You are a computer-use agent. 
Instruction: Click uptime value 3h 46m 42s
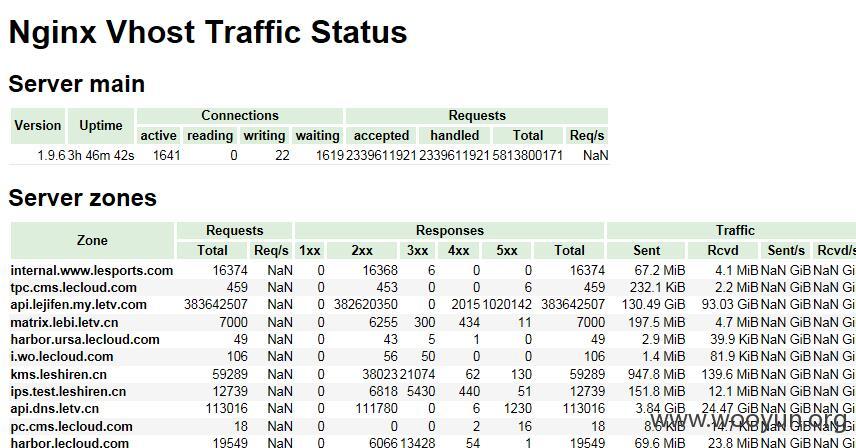pyautogui.click(x=101, y=156)
